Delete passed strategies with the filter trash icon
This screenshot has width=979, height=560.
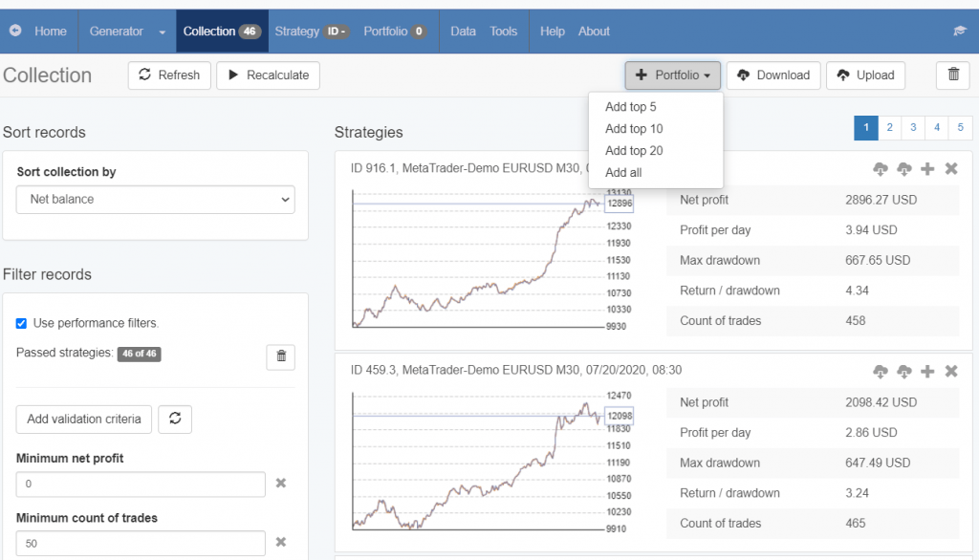[x=280, y=356]
